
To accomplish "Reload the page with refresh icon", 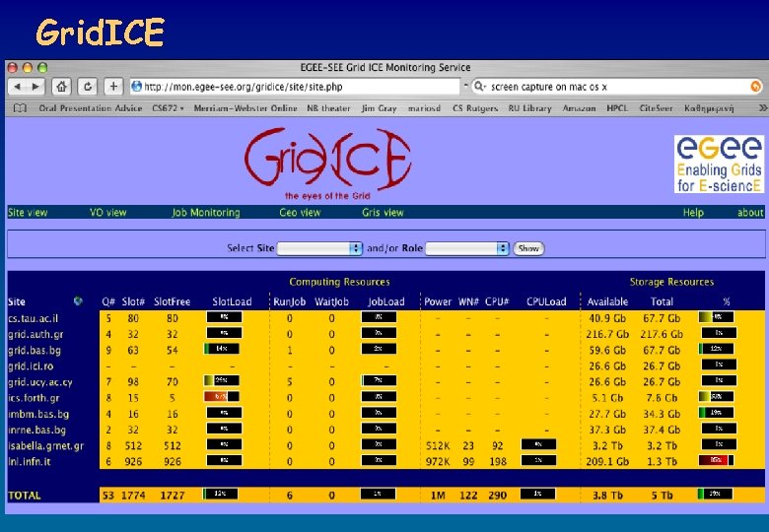I will 88,87.
